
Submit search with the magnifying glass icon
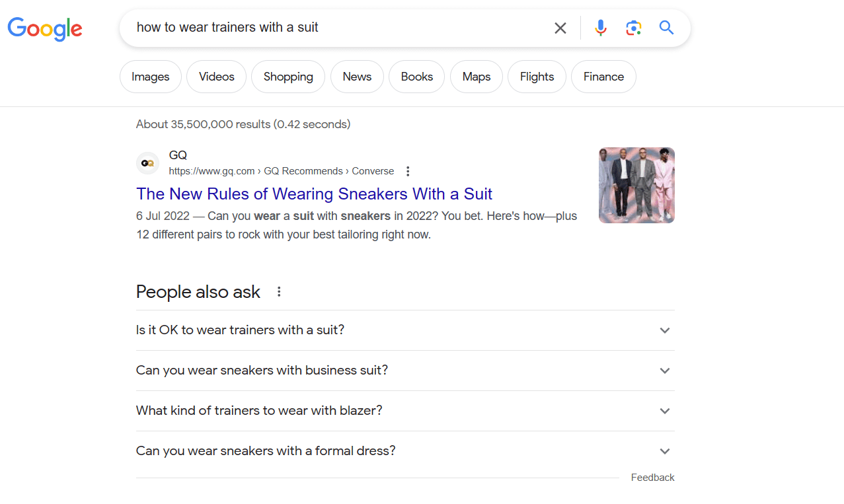[666, 28]
